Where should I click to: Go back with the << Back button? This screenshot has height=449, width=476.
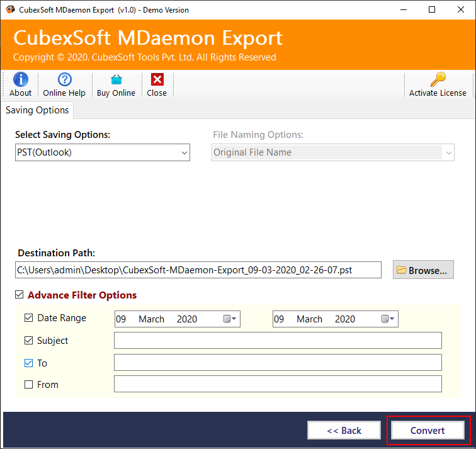coord(344,431)
